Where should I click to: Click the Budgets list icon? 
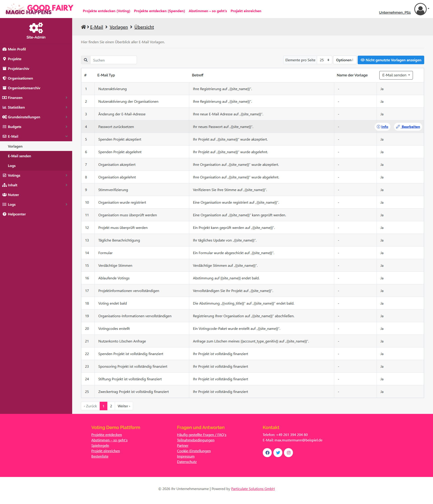coord(4,127)
